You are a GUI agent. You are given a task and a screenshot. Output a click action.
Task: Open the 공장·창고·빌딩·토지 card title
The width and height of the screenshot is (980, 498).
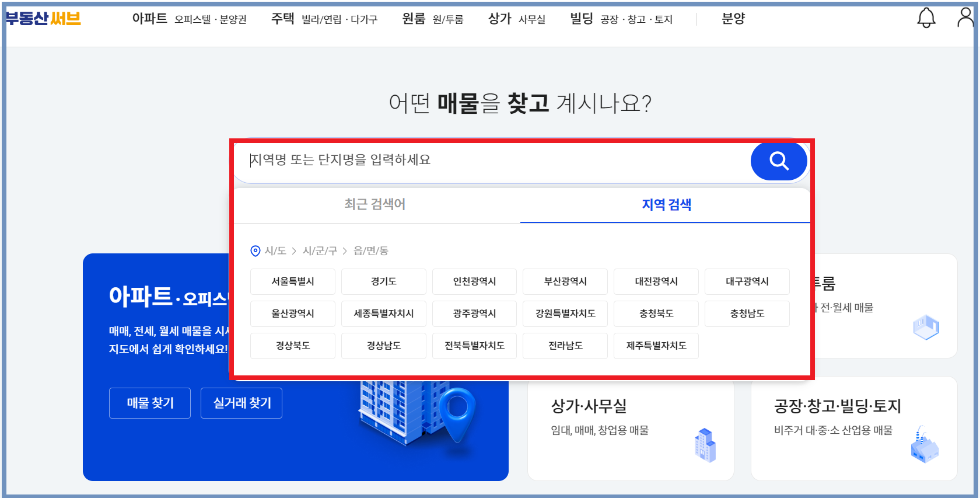838,406
